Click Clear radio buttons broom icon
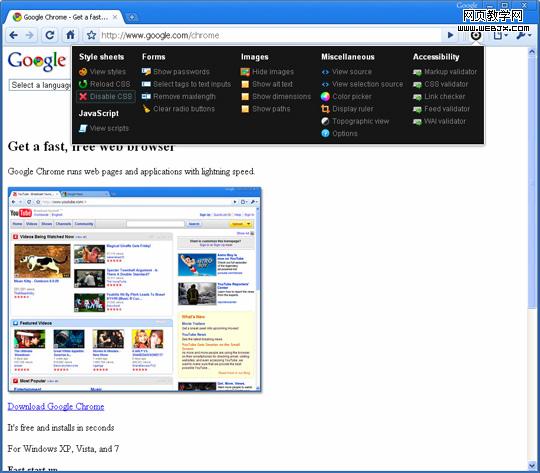Image resolution: width=540 pixels, height=473 pixels. 147,109
